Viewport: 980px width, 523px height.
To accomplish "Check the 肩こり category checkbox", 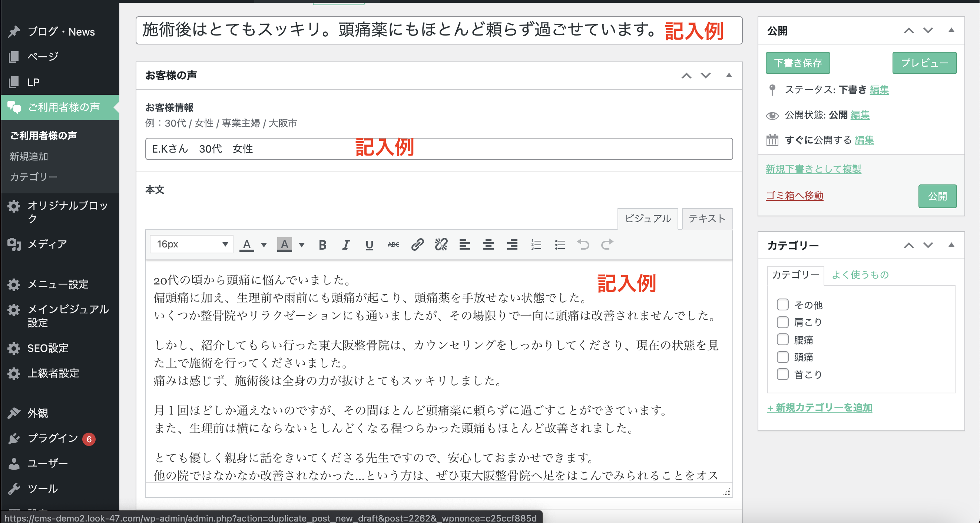I will (782, 322).
